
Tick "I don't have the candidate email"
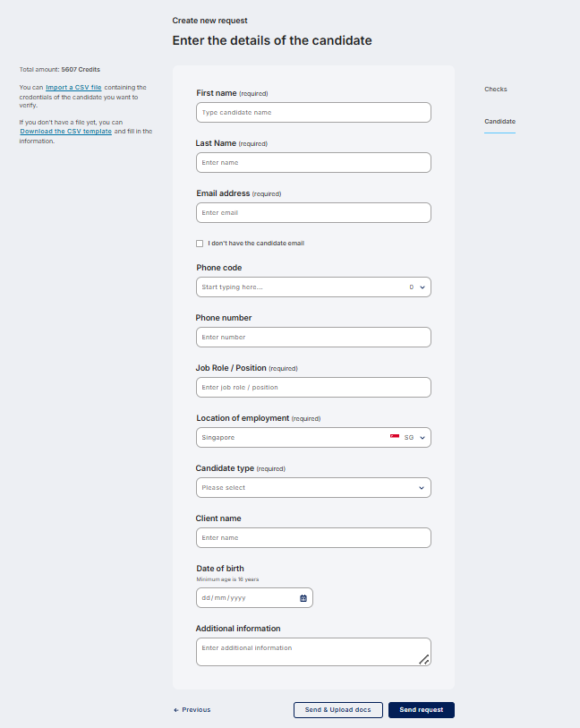tap(200, 243)
